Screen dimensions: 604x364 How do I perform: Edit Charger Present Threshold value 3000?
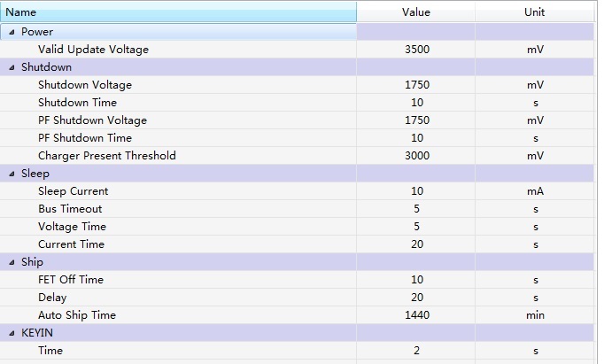[x=416, y=156]
